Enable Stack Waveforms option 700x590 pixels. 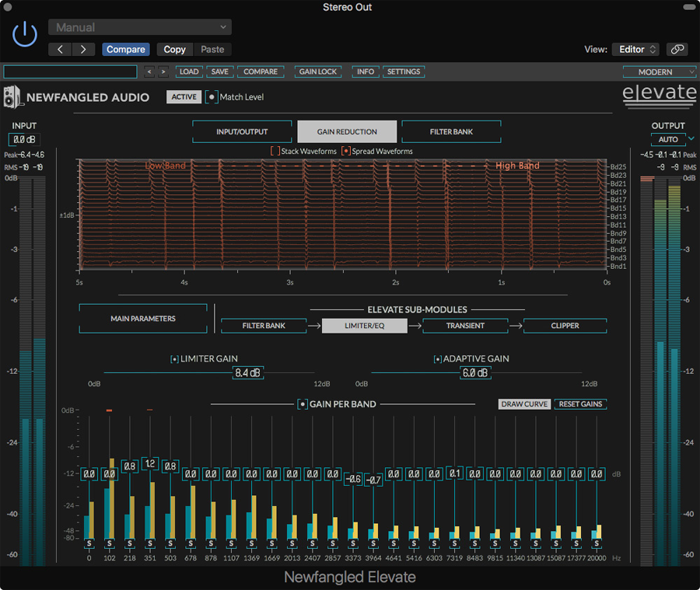pos(275,152)
